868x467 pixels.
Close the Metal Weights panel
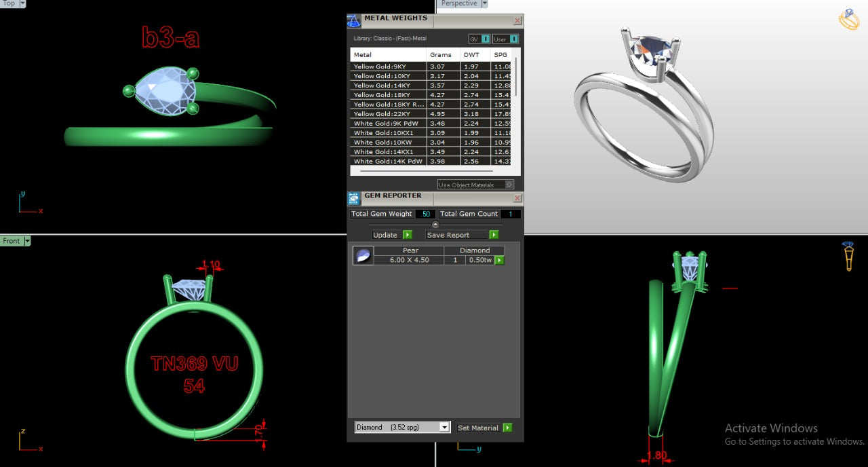(517, 21)
